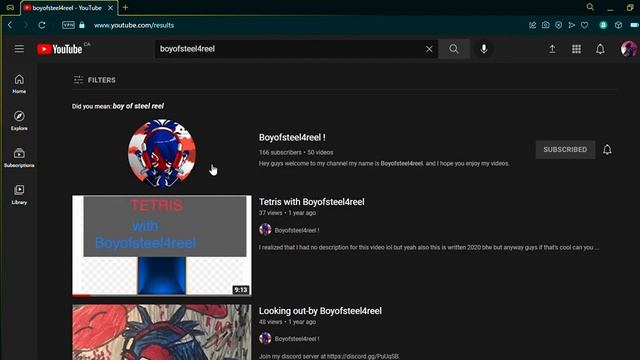Click '37 views • 1 year ago' text
This screenshot has width=640, height=360.
287,213
